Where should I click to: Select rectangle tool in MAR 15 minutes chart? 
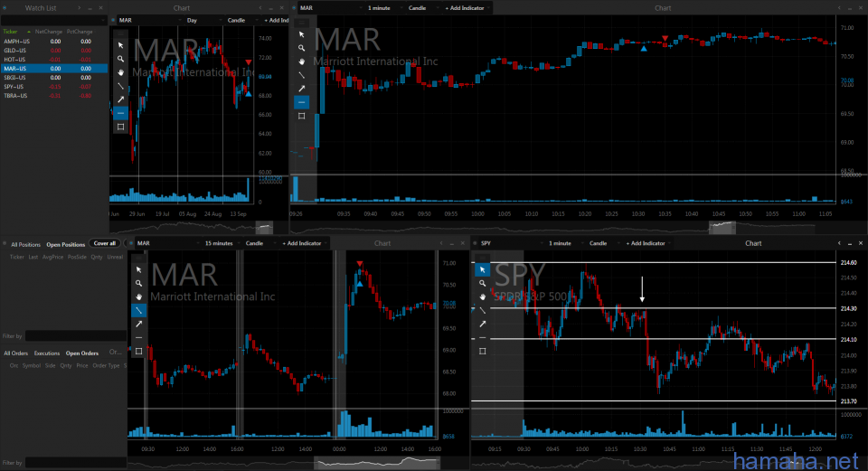coord(139,351)
